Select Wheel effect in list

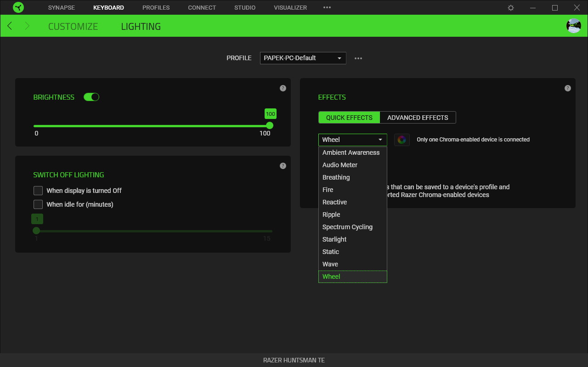pos(353,277)
